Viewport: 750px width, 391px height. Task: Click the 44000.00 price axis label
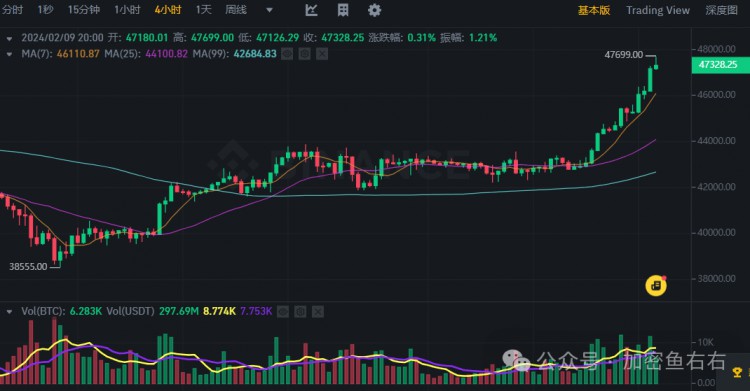point(717,141)
